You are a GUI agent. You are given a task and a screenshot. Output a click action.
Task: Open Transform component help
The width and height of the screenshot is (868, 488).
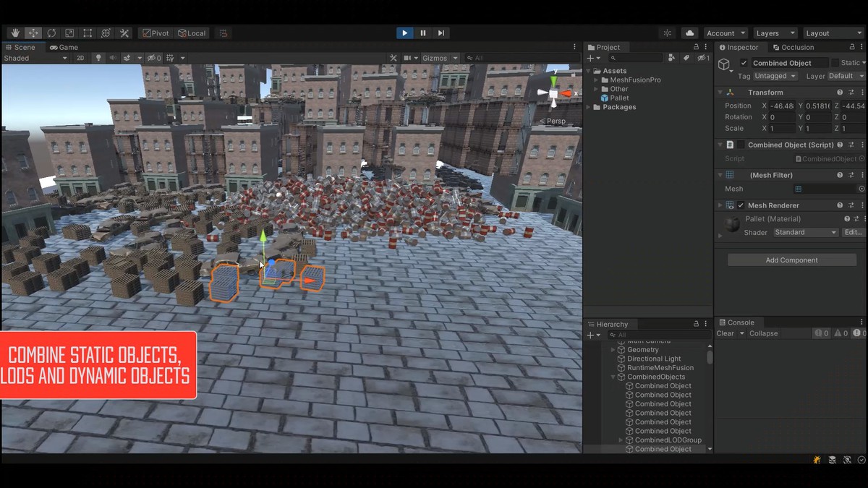coord(840,93)
